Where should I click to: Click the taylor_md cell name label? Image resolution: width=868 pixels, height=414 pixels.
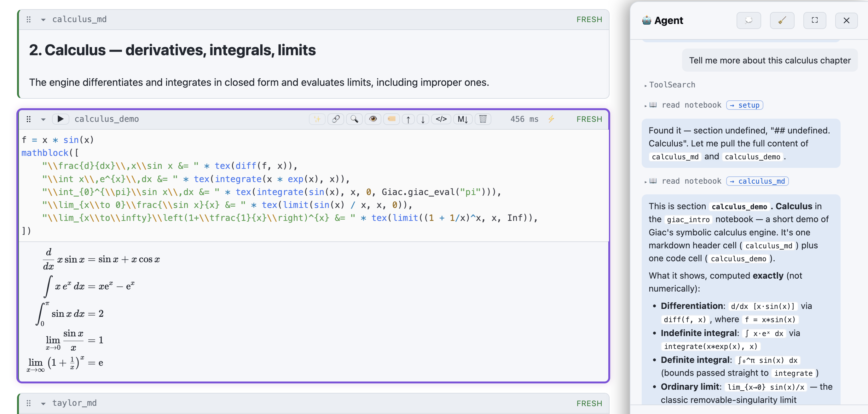(74, 403)
